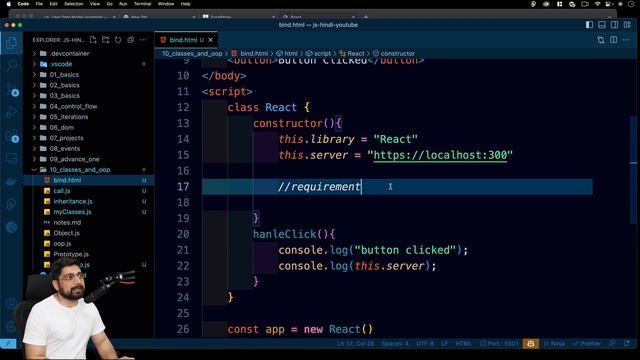Open the remote window indicator in status bar
The image size is (640, 360).
pos(8,344)
